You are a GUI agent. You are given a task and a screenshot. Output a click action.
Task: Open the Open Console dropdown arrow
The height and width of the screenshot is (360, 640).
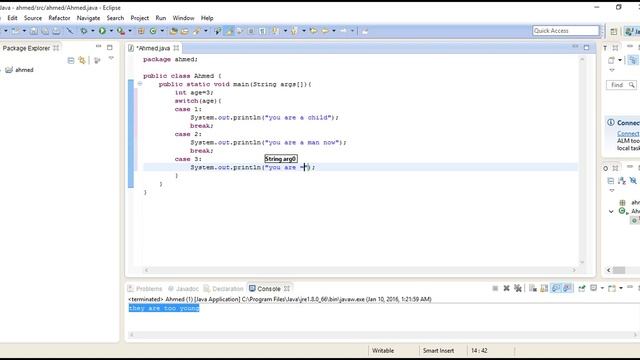[621, 288]
